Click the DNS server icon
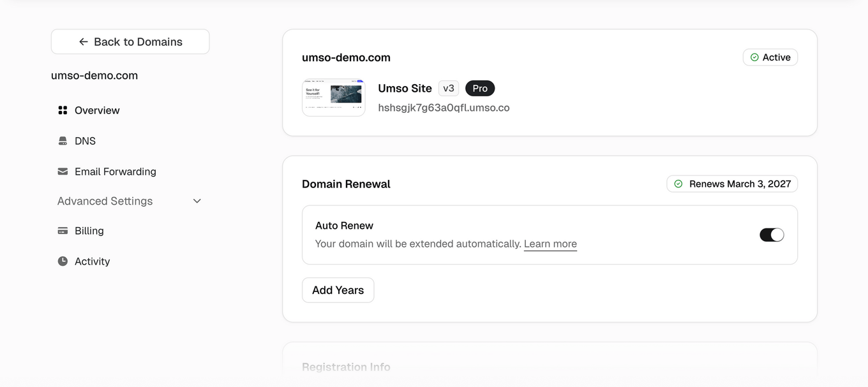 (63, 141)
